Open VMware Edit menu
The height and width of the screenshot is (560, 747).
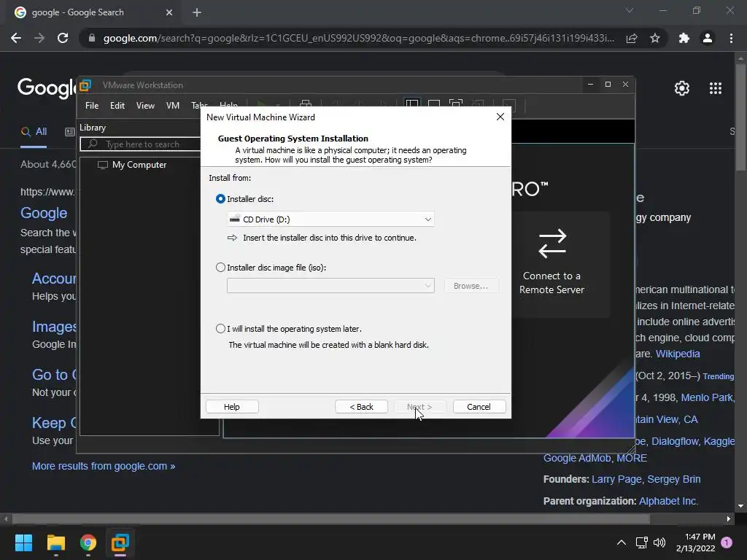[117, 106]
